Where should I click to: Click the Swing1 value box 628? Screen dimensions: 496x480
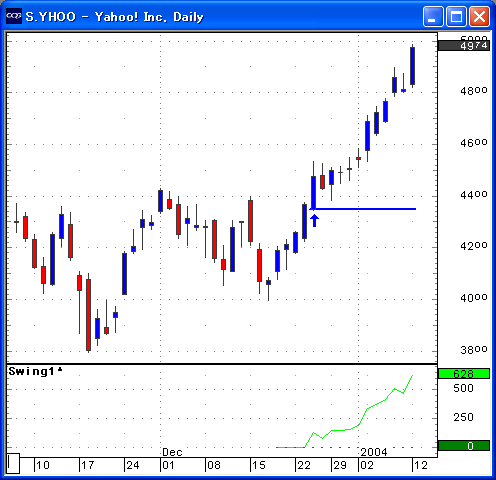click(464, 374)
